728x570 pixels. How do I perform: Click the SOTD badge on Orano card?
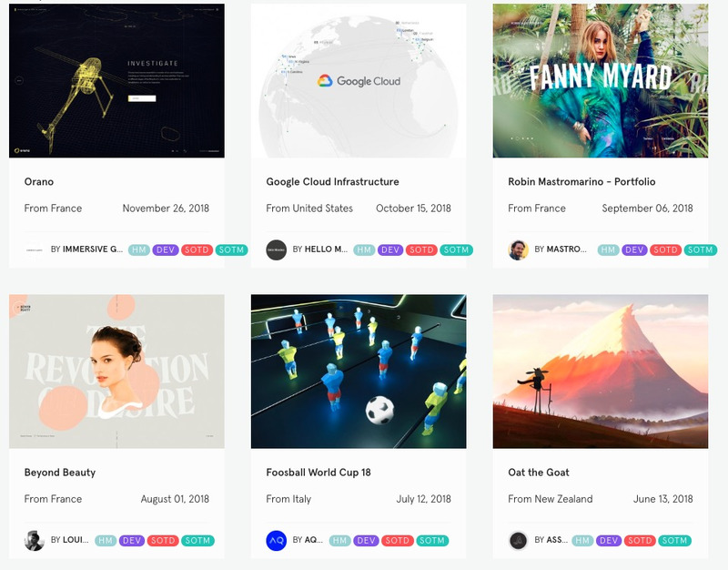(x=197, y=249)
